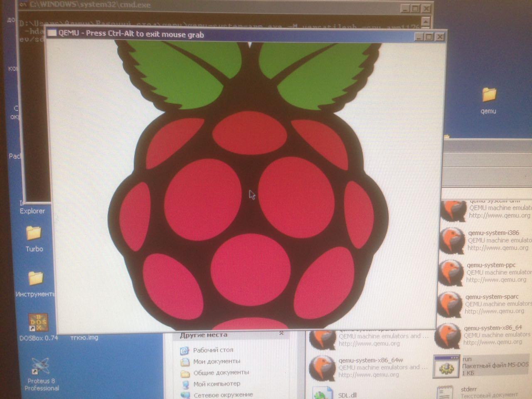Open the Мои документы link
Image resolution: width=532 pixels, height=399 pixels.
click(217, 362)
